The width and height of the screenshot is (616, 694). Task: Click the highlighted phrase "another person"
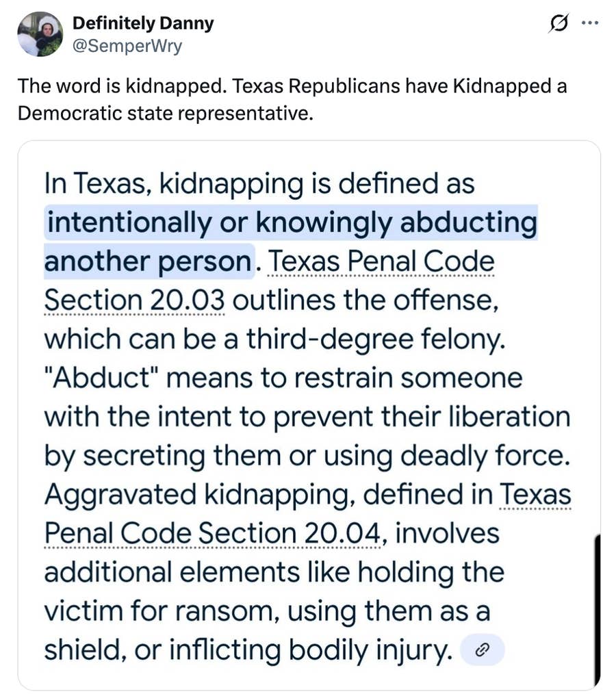click(x=148, y=262)
